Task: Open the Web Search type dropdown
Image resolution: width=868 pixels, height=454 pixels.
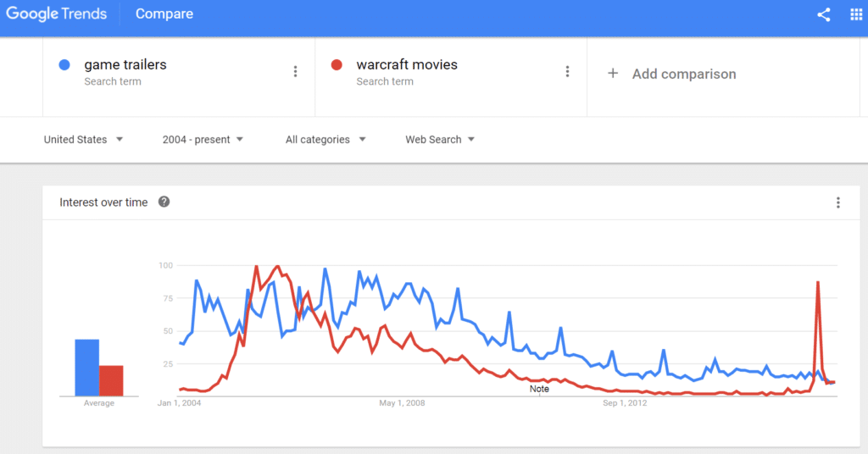Action: click(x=440, y=140)
